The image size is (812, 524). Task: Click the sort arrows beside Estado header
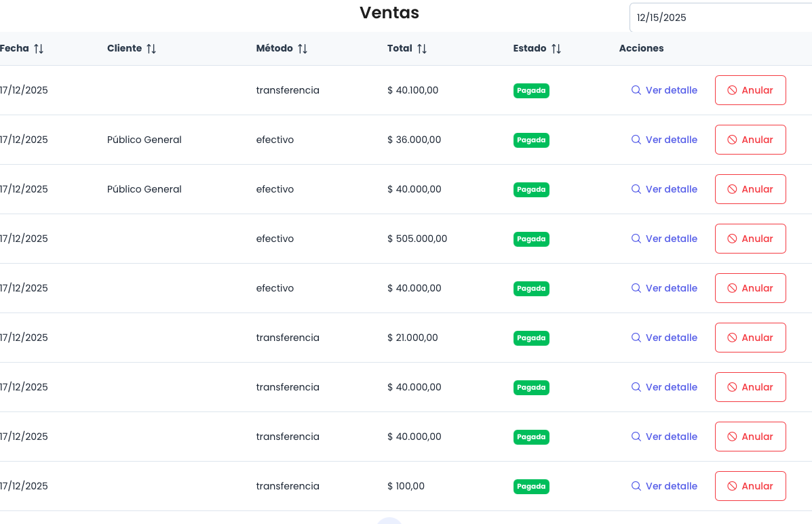click(x=556, y=49)
